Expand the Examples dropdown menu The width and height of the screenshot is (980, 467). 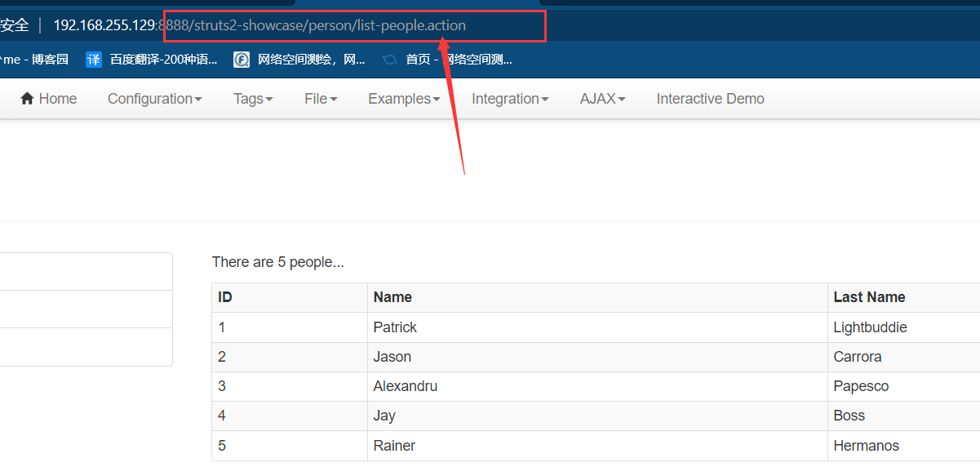coord(404,99)
